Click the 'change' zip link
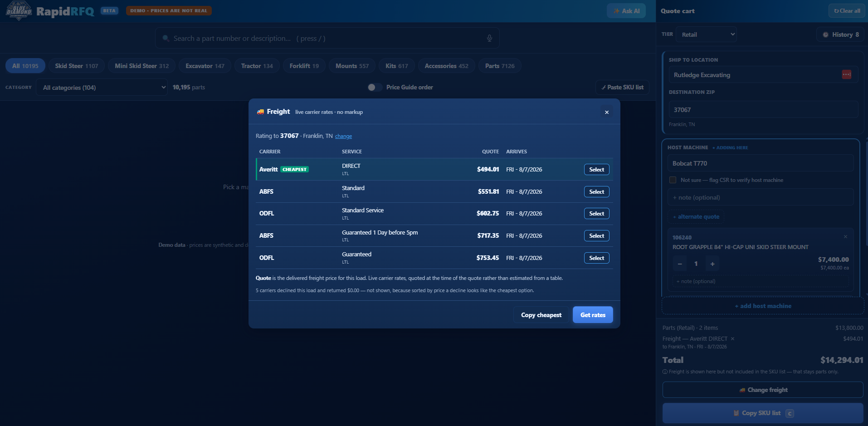This screenshot has height=426, width=868. click(343, 136)
